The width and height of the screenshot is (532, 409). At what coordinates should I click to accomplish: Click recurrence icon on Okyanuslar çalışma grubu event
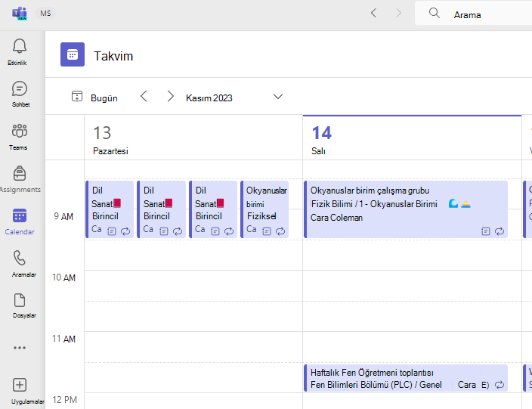pyautogui.click(x=499, y=231)
